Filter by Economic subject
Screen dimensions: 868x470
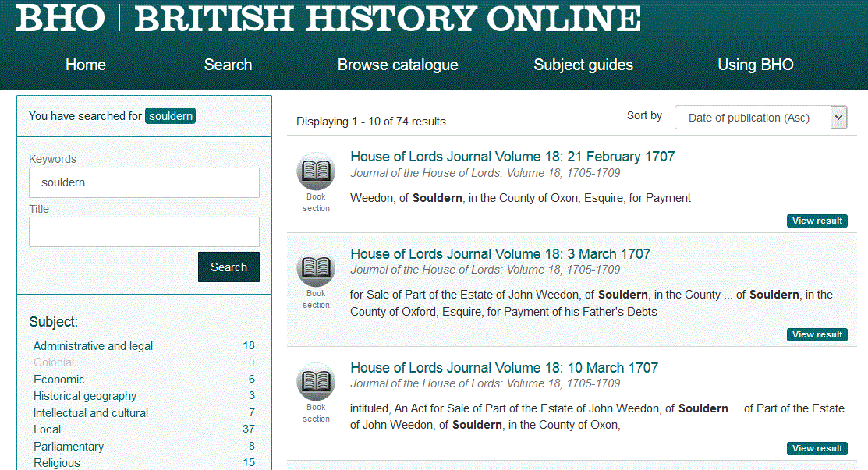coord(58,380)
